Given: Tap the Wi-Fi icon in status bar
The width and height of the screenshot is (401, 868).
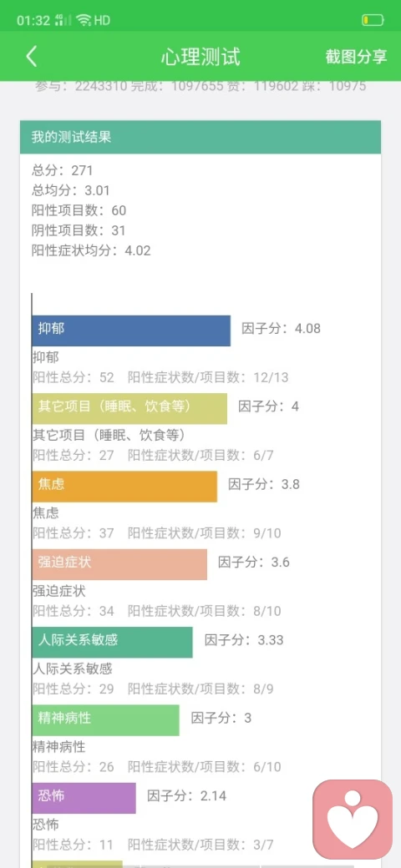Looking at the screenshot, I should coord(84,21).
